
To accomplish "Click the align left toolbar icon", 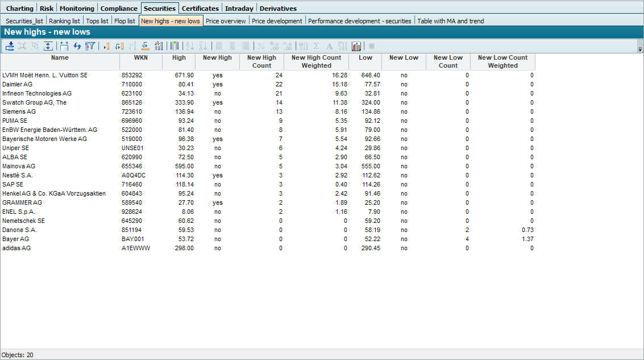I will [219, 46].
